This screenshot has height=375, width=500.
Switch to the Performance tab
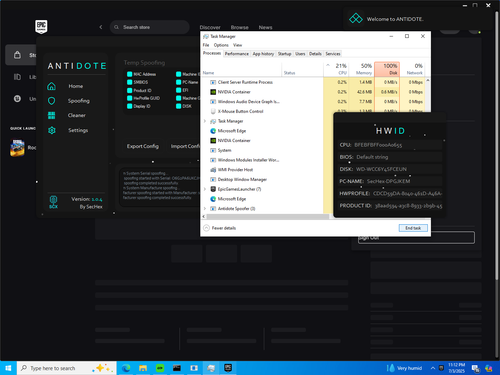237,54
